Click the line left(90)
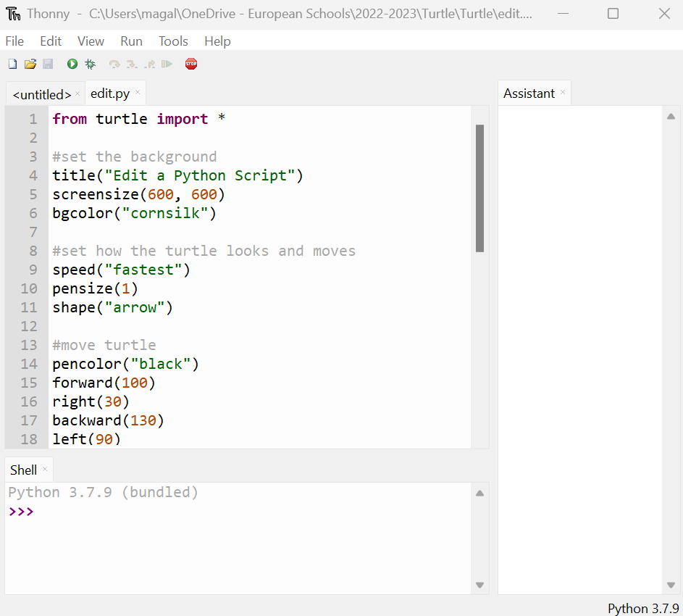This screenshot has width=683, height=616. pos(86,439)
